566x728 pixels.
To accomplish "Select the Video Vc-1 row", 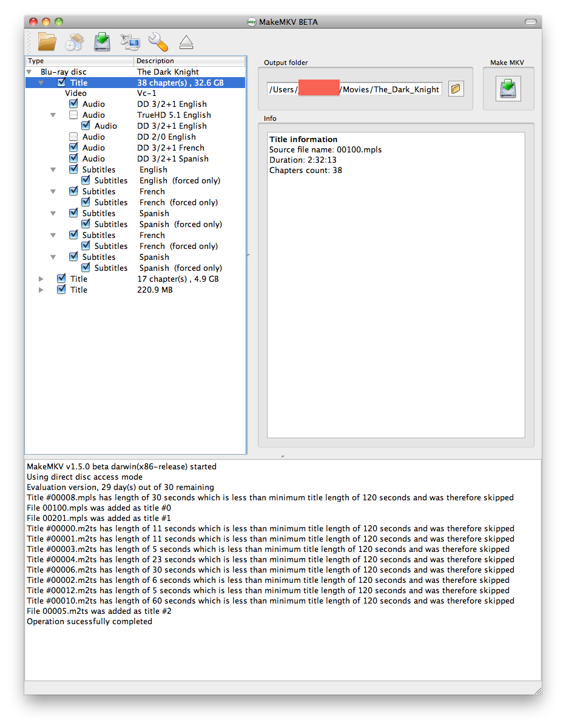I will (135, 94).
